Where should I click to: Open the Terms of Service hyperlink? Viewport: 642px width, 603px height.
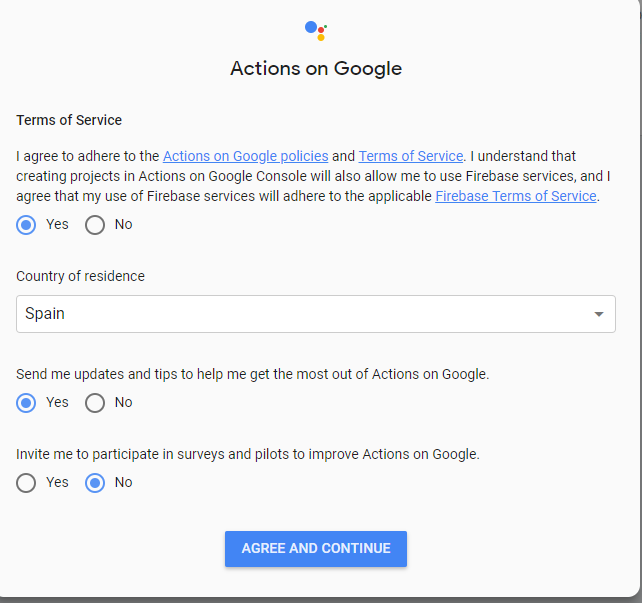tap(410, 156)
